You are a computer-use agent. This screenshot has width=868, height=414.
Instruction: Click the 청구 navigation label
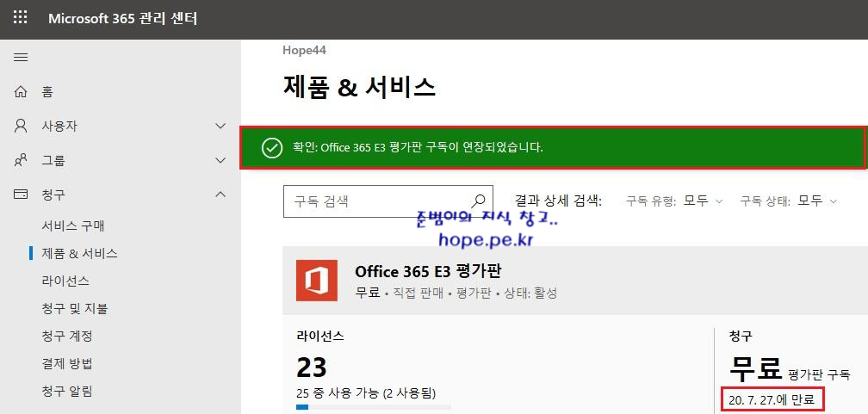click(x=53, y=195)
